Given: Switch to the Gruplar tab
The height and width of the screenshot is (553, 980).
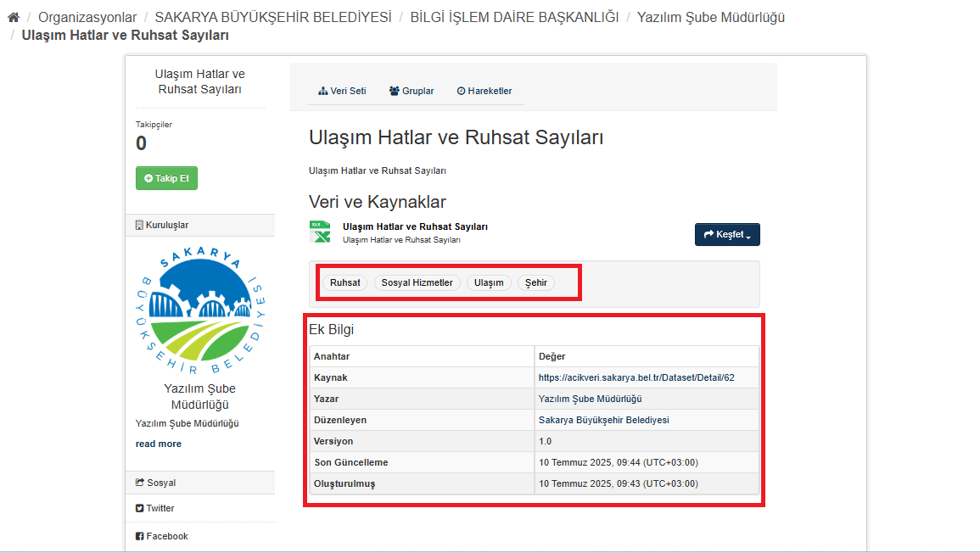Looking at the screenshot, I should click(x=412, y=91).
